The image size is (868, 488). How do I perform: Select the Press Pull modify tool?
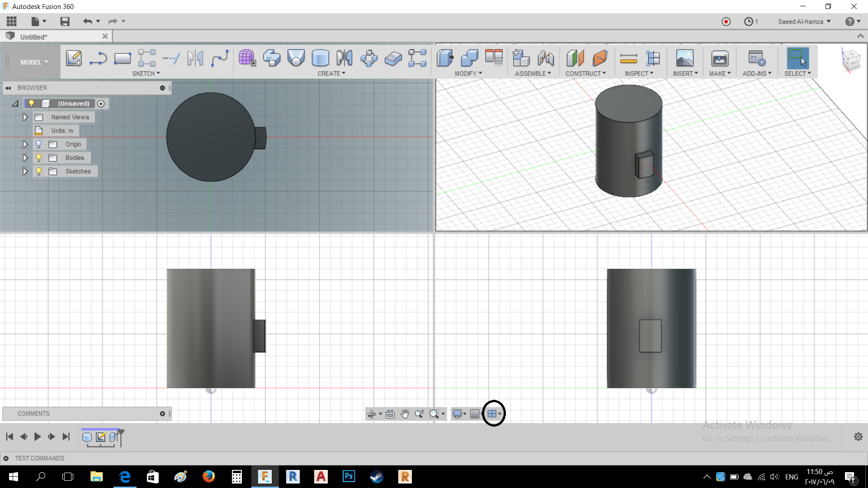[x=445, y=58]
